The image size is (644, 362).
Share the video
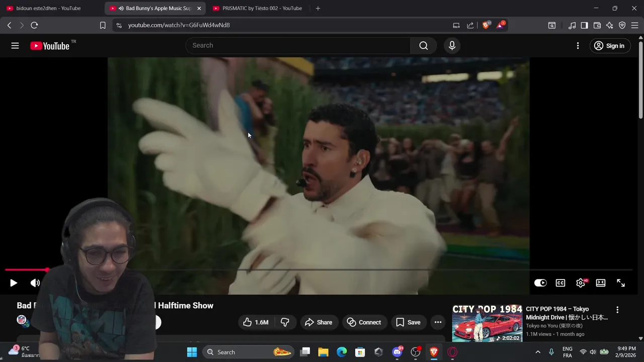click(x=319, y=322)
